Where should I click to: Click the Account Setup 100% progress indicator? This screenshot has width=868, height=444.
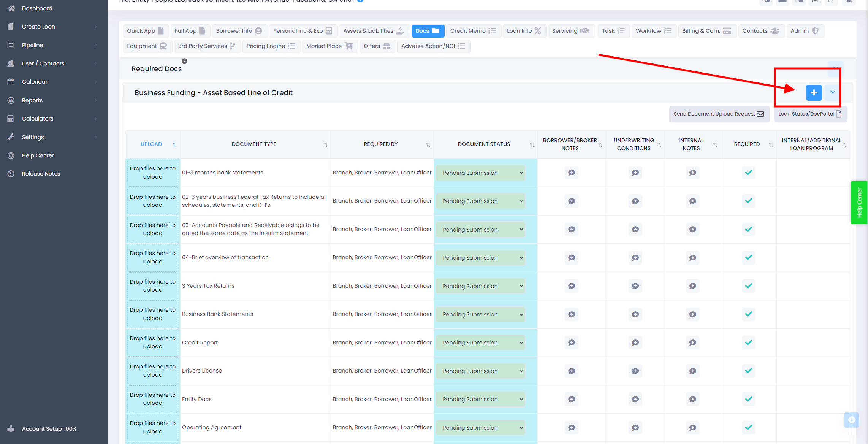pos(48,428)
